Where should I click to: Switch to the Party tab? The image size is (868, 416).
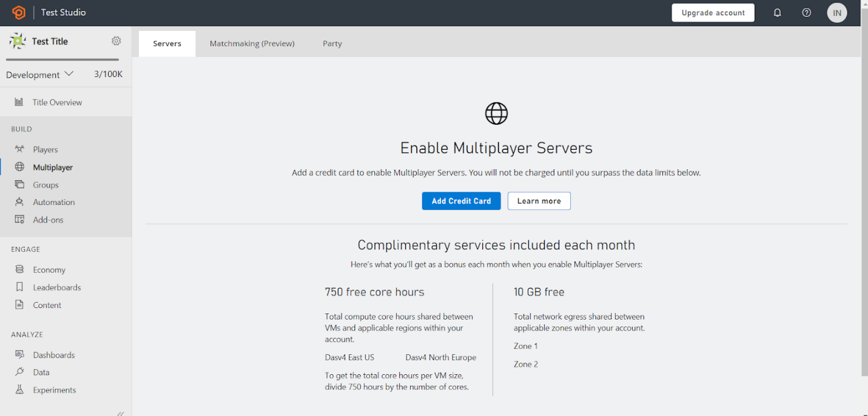[332, 44]
